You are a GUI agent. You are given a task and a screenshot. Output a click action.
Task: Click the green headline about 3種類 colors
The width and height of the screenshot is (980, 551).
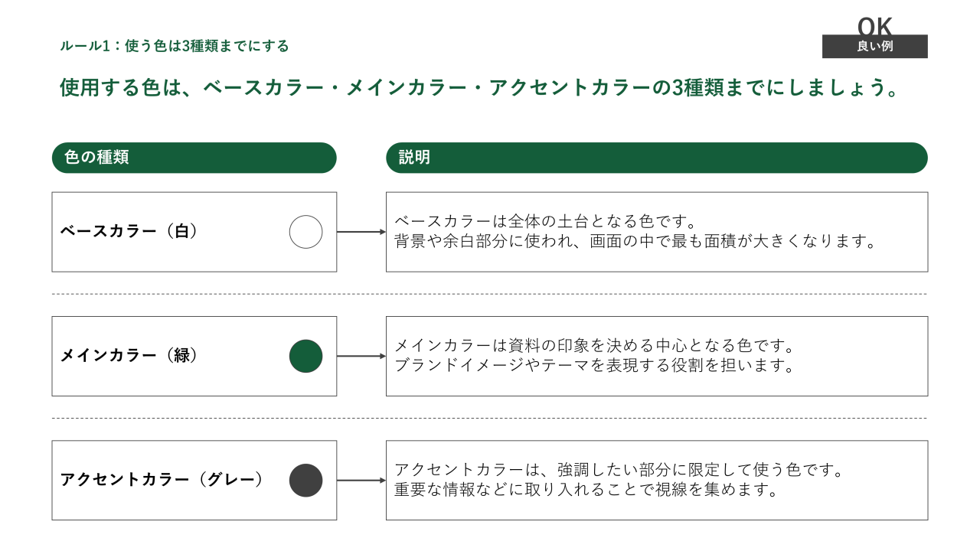(479, 87)
